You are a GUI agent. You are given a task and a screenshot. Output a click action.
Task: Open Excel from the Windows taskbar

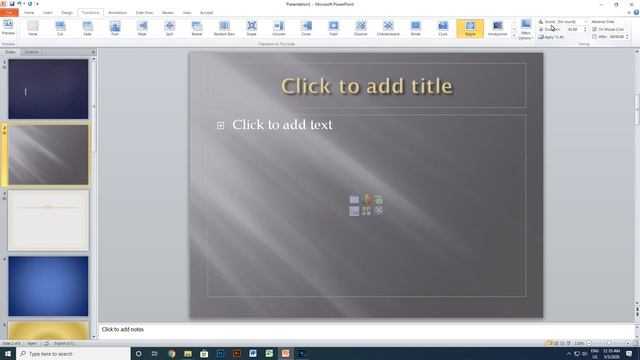269,353
